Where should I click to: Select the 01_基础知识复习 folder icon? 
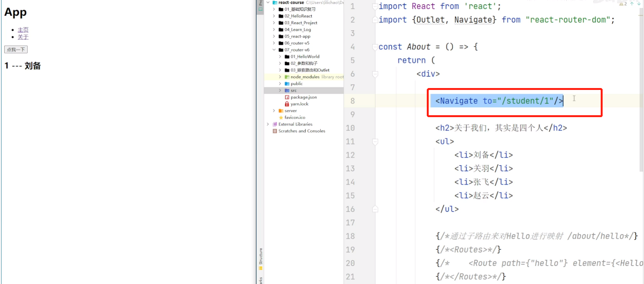click(281, 9)
